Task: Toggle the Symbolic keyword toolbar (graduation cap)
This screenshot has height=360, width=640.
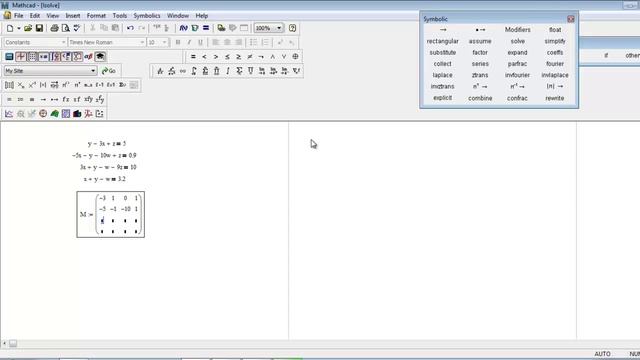Action: pos(100,57)
